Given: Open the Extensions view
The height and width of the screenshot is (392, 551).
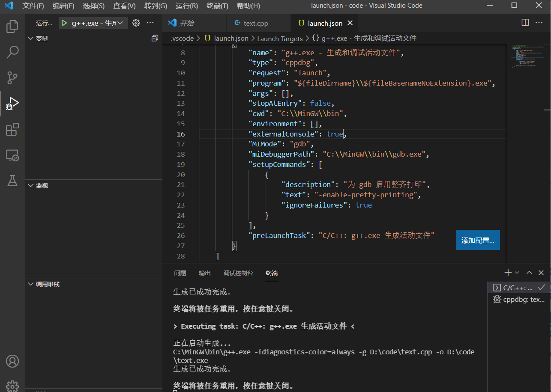Looking at the screenshot, I should pyautogui.click(x=12, y=129).
